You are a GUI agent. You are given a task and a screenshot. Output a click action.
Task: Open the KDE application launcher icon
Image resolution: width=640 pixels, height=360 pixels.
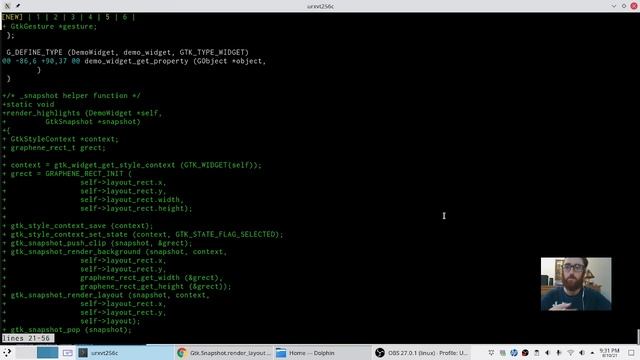[x=7, y=353]
